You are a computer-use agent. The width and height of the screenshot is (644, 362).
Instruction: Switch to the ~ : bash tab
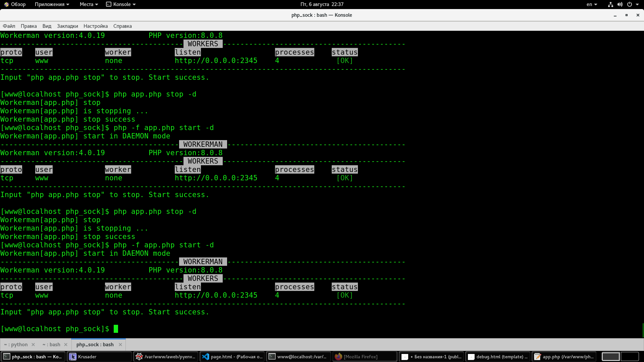click(x=52, y=345)
